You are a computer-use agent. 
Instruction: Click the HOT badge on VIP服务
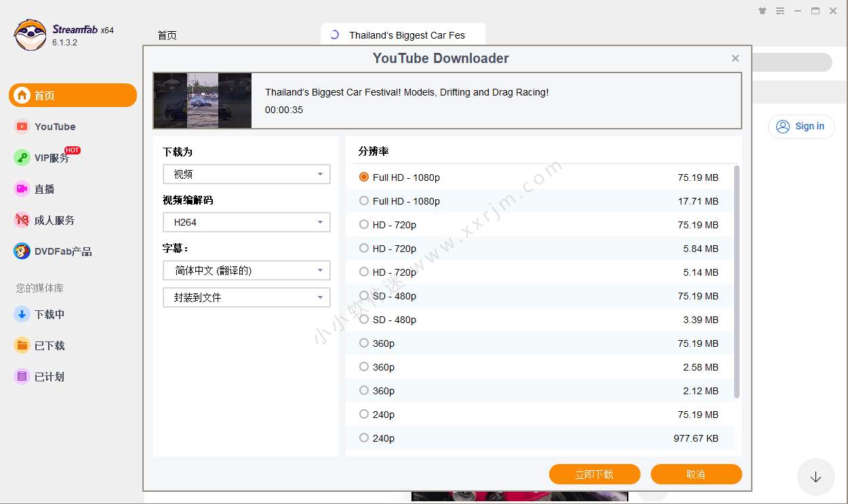pyautogui.click(x=73, y=150)
